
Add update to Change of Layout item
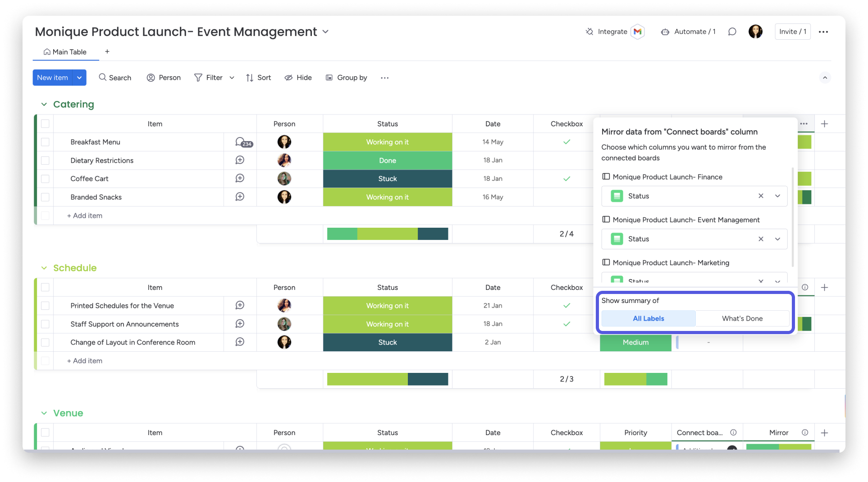point(240,342)
